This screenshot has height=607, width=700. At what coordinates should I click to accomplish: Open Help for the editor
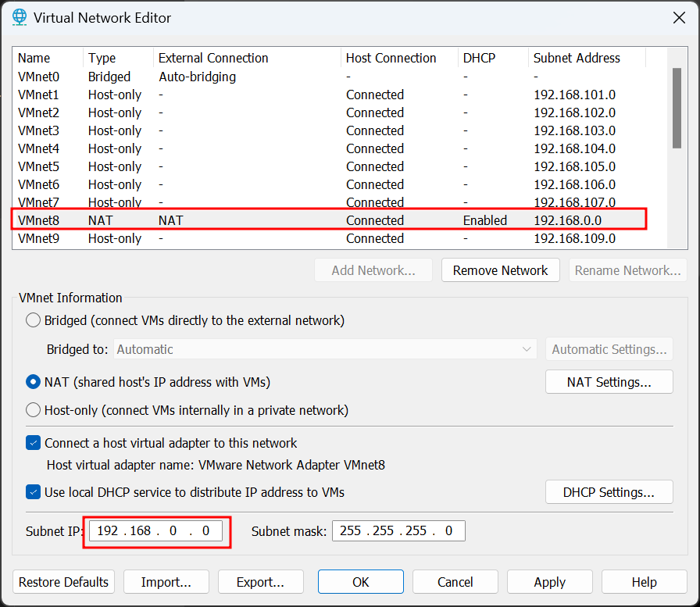(645, 582)
